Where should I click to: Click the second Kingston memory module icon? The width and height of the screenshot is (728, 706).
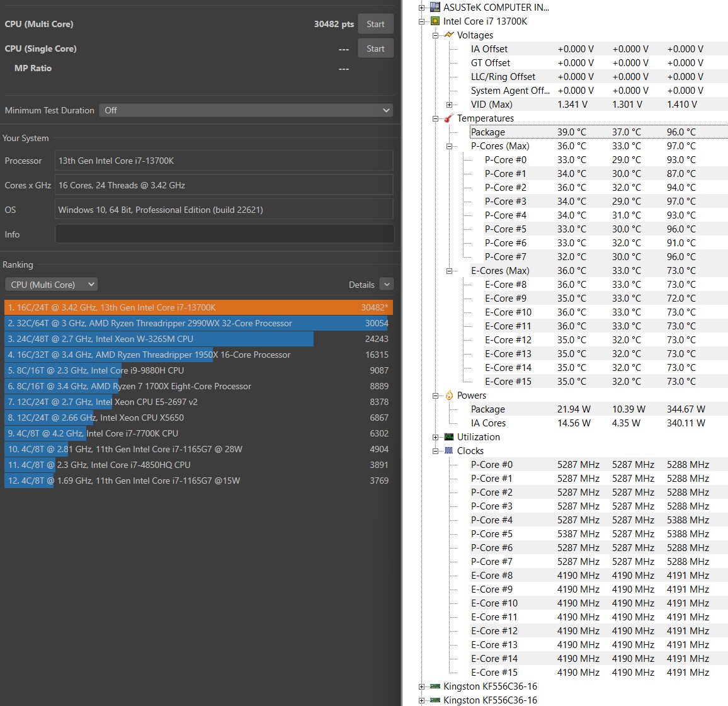(435, 700)
